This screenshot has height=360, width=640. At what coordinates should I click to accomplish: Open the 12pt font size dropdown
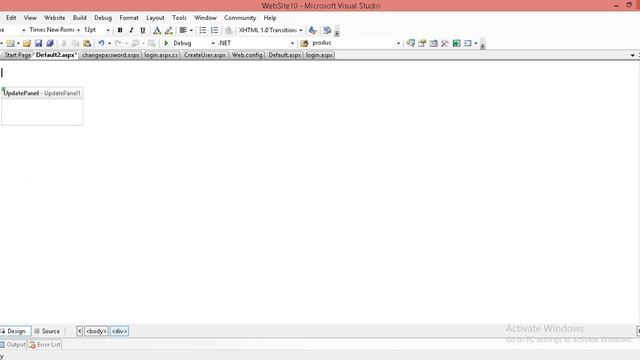(108, 30)
